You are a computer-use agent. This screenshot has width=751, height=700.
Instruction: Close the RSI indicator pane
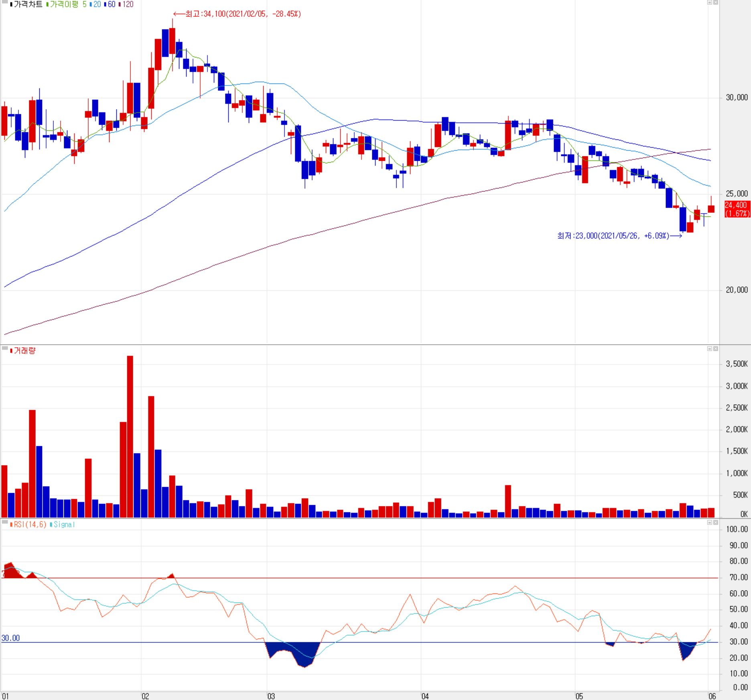tap(715, 522)
